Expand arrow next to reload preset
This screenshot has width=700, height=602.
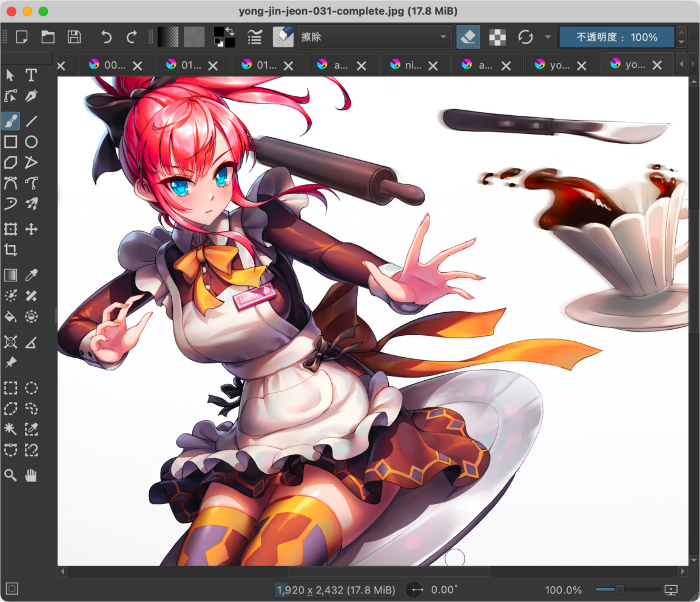tap(548, 36)
